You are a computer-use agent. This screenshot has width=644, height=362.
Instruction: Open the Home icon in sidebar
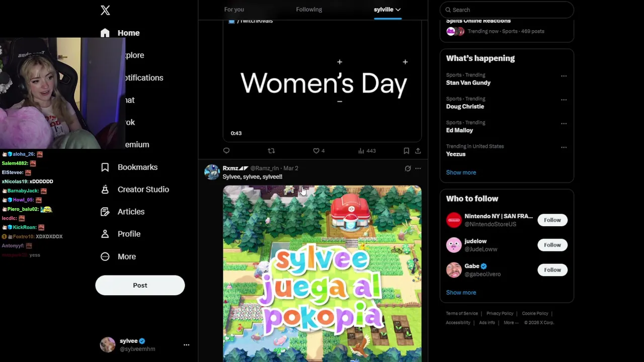tap(105, 33)
